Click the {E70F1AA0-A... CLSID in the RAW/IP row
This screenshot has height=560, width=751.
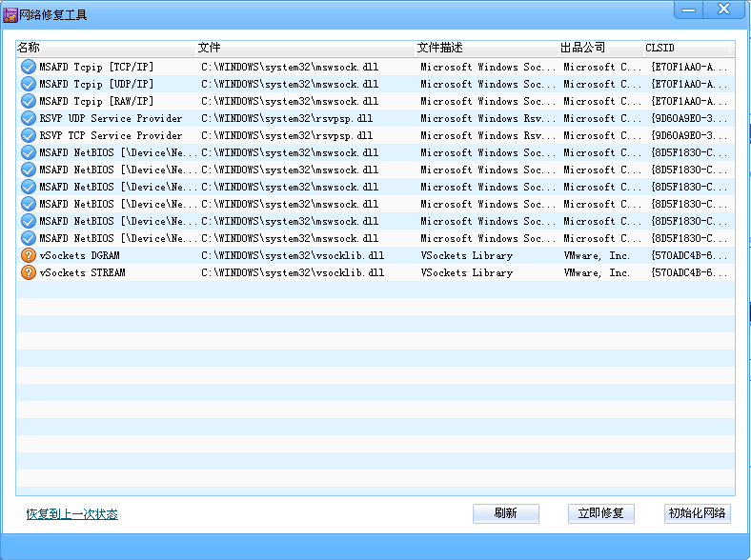tap(689, 102)
